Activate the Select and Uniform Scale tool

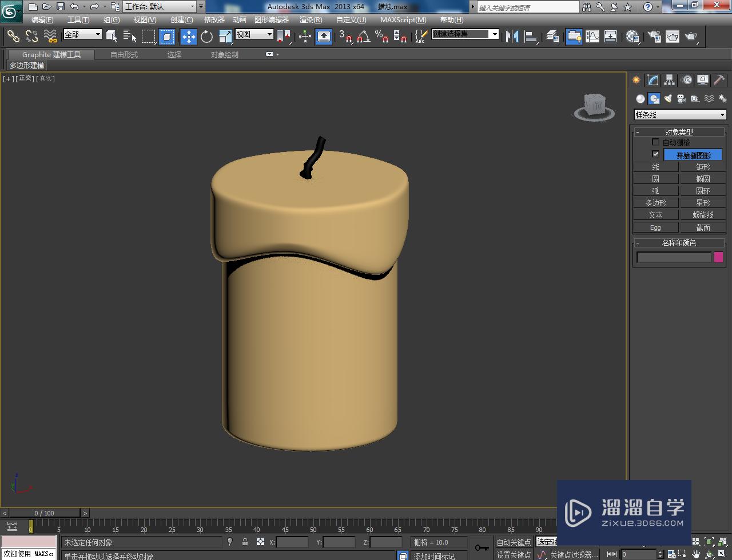coord(225,37)
